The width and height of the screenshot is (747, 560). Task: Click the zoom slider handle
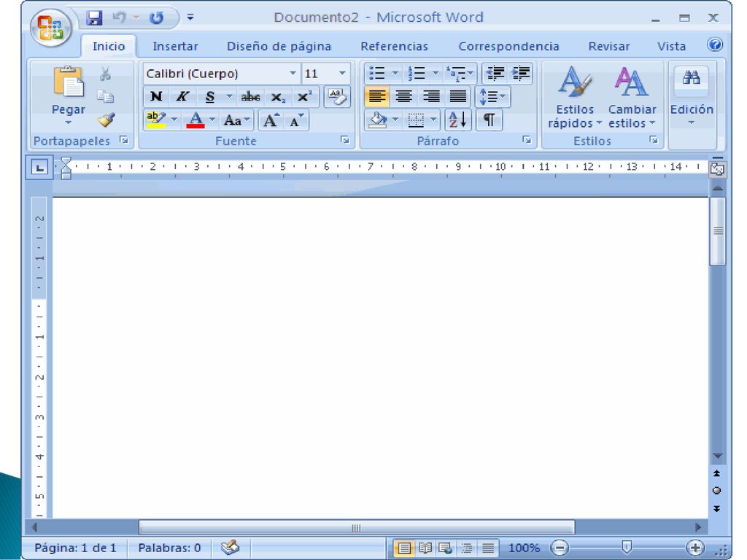[627, 547]
